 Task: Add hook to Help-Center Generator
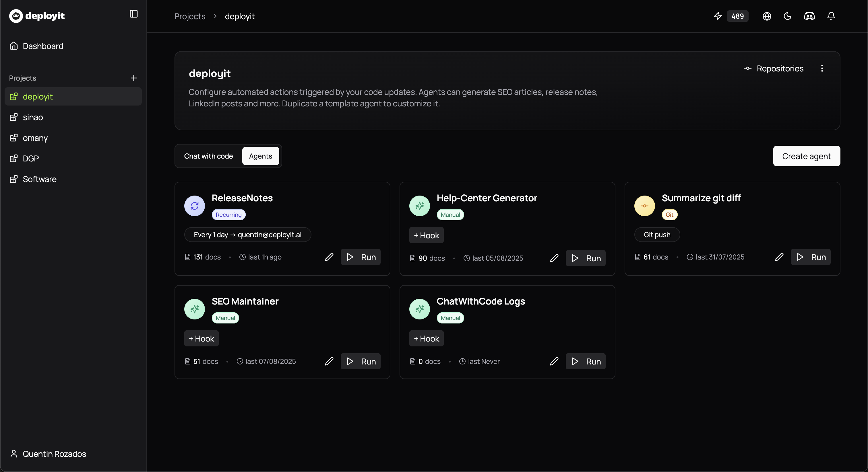pos(426,236)
